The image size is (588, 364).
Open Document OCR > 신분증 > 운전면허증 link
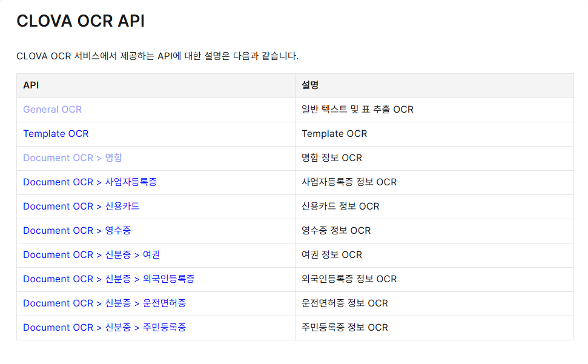point(105,303)
